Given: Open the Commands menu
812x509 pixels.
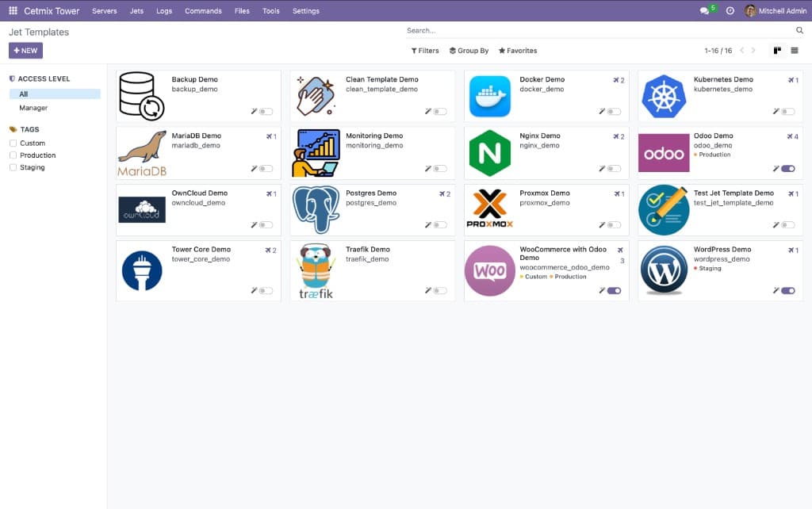Looking at the screenshot, I should [x=203, y=11].
